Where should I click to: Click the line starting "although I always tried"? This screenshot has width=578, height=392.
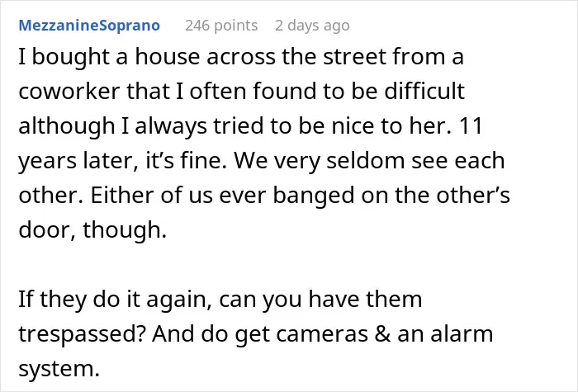(251, 126)
